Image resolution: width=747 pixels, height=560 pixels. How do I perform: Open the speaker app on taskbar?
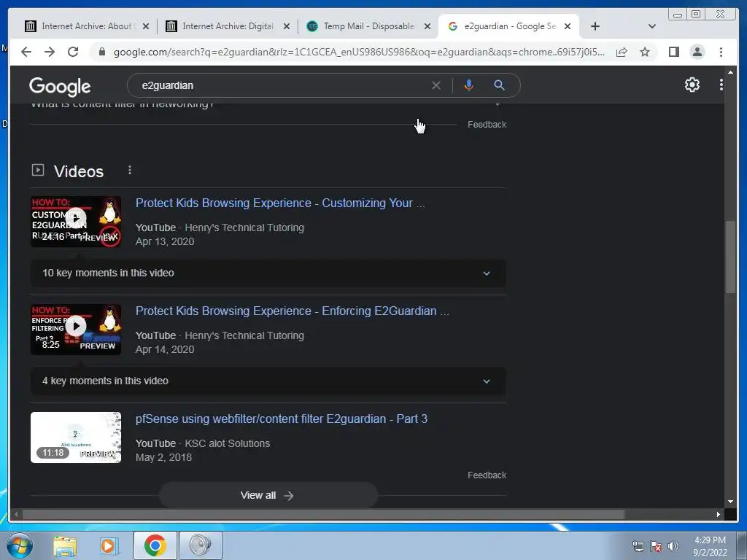click(200, 545)
